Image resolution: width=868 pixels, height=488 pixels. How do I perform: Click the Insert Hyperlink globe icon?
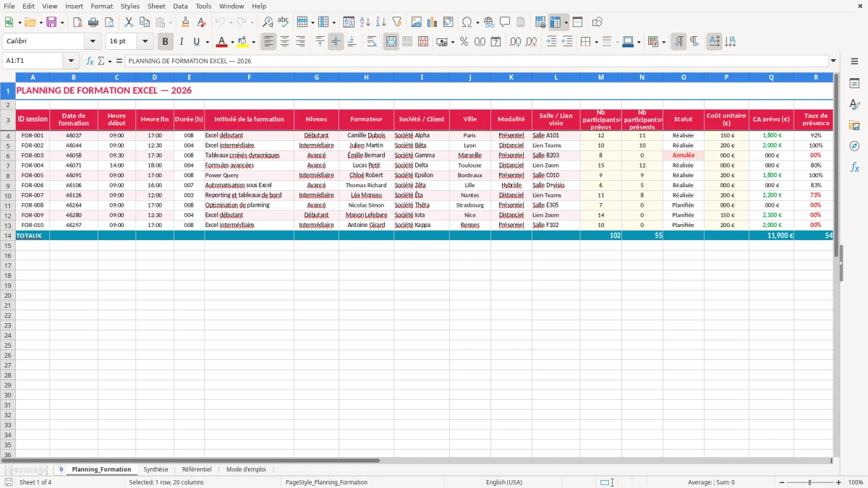[x=489, y=22]
